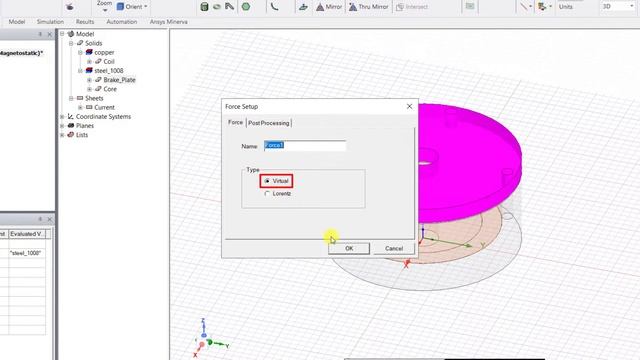Click the Coordinate Systems axes icon
Image resolution: width=640 pixels, height=360 pixels.
(x=70, y=116)
